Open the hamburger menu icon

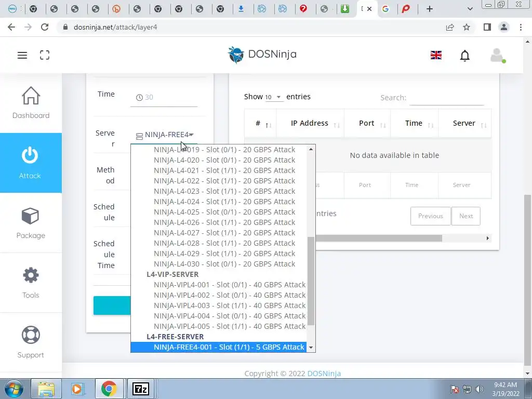(x=22, y=55)
